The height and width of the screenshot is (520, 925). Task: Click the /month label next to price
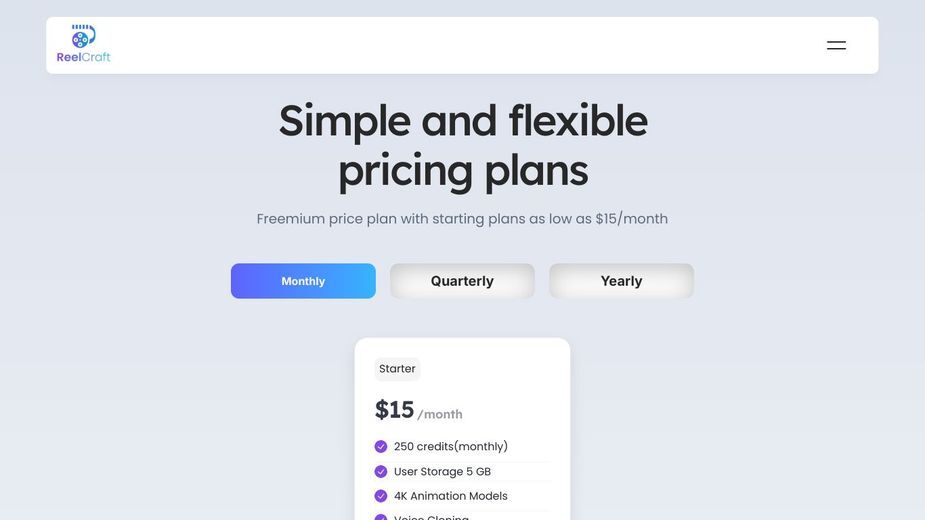(440, 414)
